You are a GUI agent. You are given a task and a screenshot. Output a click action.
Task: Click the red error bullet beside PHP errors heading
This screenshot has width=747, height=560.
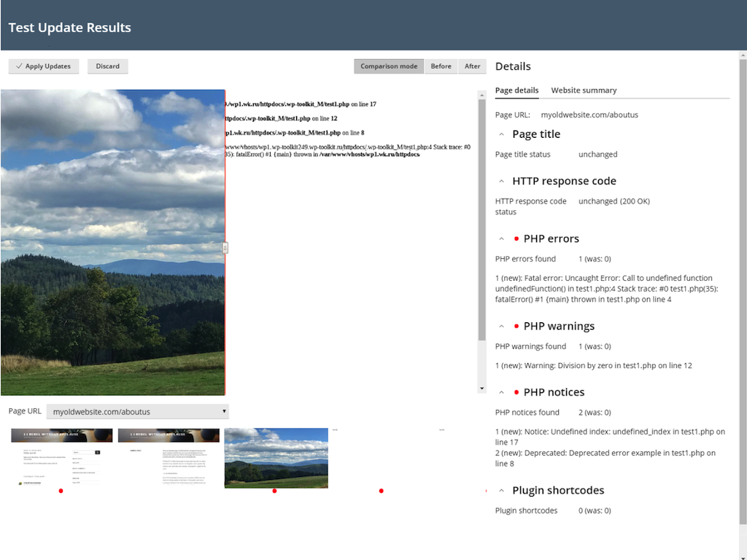517,238
